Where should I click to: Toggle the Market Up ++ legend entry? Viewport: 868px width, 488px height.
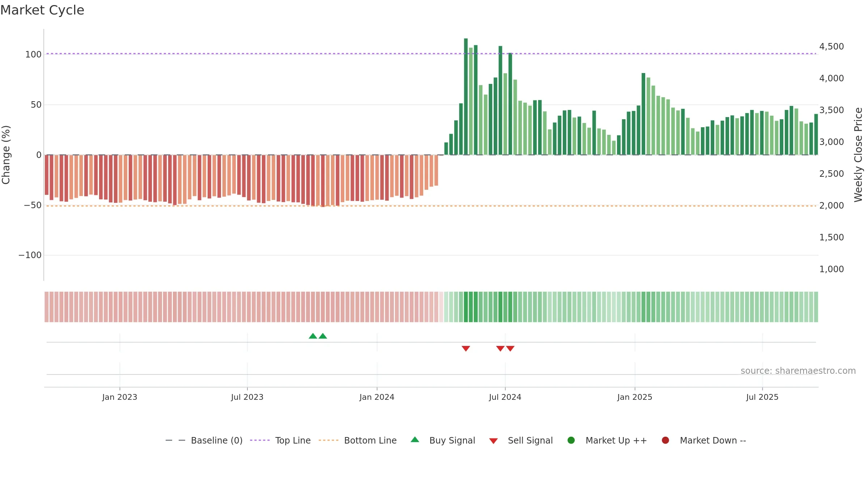point(607,440)
